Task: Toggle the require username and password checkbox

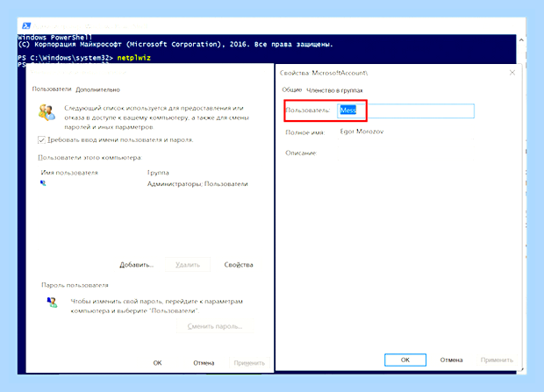Action: tap(41, 139)
